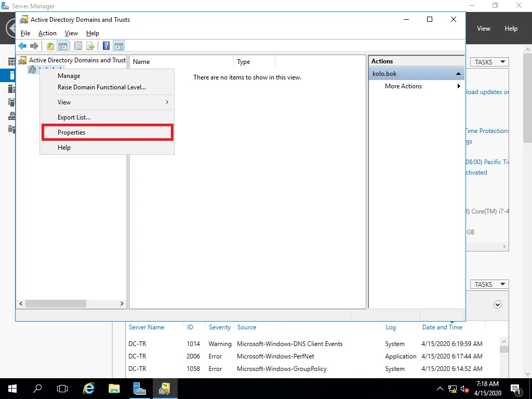
Task: Sort events by Server Name column
Action: [x=147, y=327]
